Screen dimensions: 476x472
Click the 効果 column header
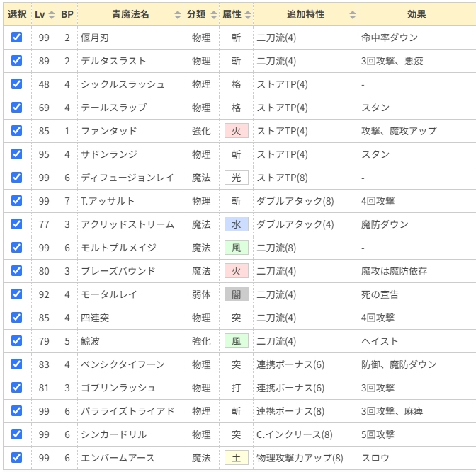[x=416, y=14]
